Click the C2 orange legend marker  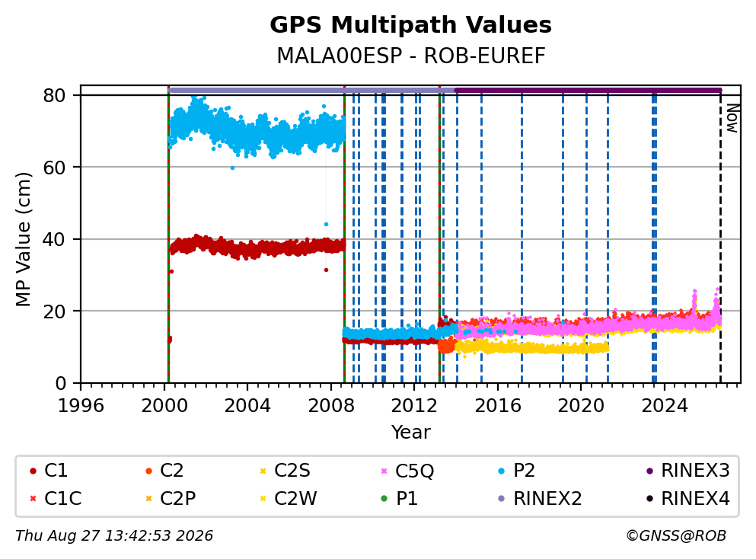[148, 471]
